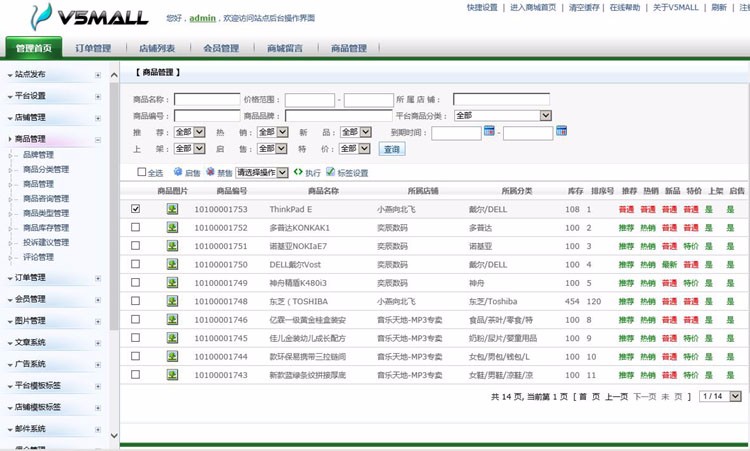Uncheck the ThinkPad E row checkbox

135,209
